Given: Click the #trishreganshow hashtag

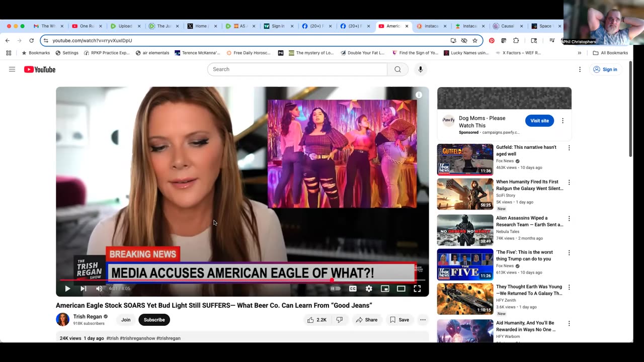Looking at the screenshot, I should tap(137, 338).
